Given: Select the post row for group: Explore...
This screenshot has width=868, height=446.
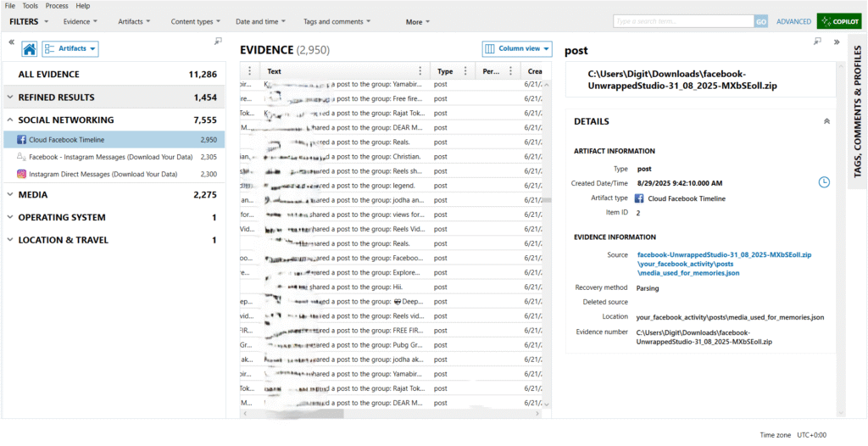Looking at the screenshot, I should tap(391, 272).
